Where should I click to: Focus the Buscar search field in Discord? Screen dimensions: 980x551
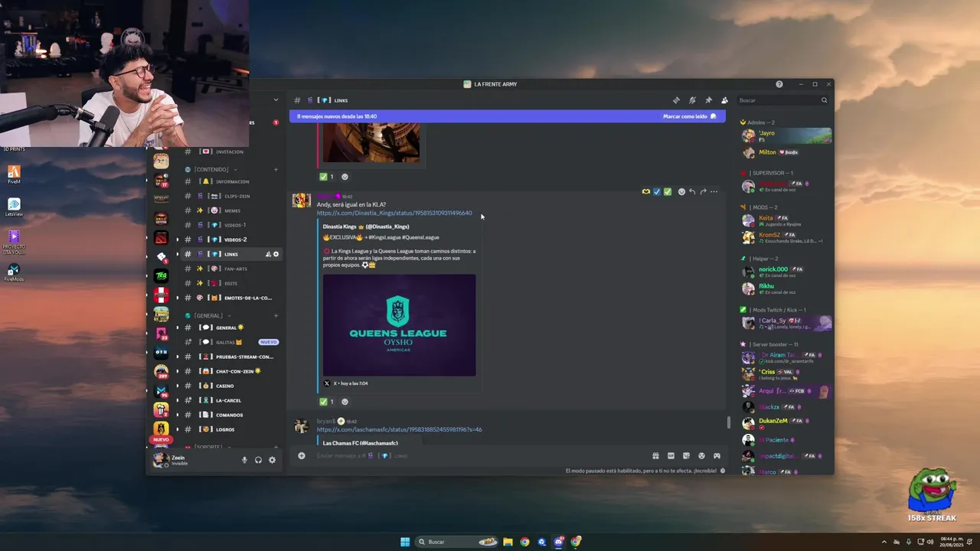click(782, 100)
